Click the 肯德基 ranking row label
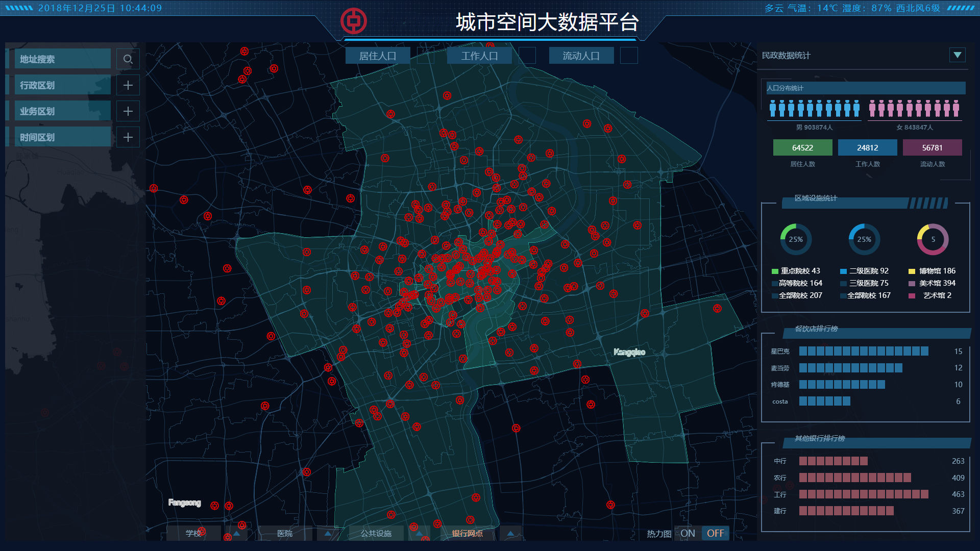 coord(780,385)
